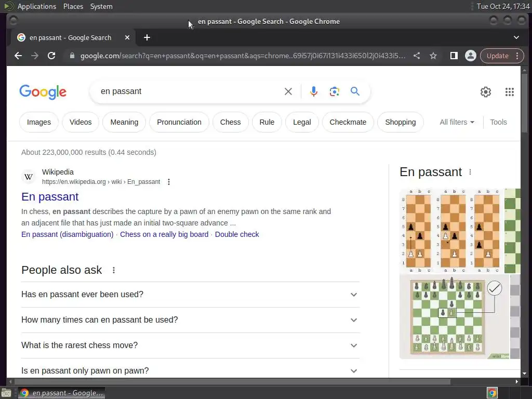Screen dimensions: 532x399
Task: Click the scroll right arrow
Action: pos(516,382)
